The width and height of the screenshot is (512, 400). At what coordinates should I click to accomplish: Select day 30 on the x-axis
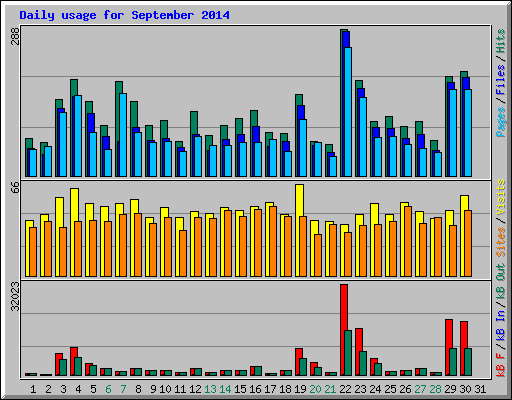[465, 389]
